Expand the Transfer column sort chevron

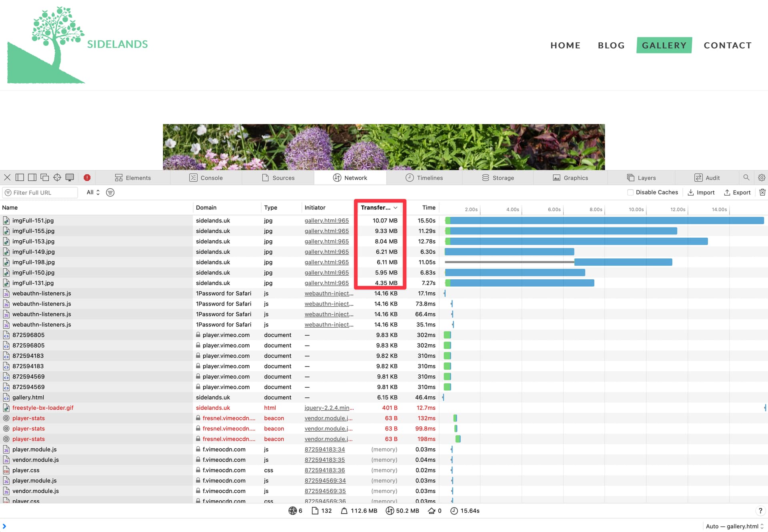pos(395,208)
